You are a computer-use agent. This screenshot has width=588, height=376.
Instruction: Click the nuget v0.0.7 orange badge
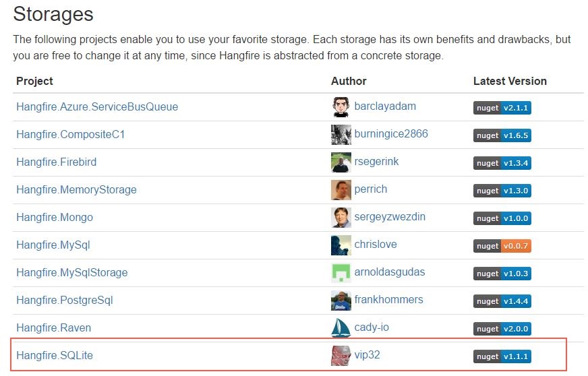502,246
